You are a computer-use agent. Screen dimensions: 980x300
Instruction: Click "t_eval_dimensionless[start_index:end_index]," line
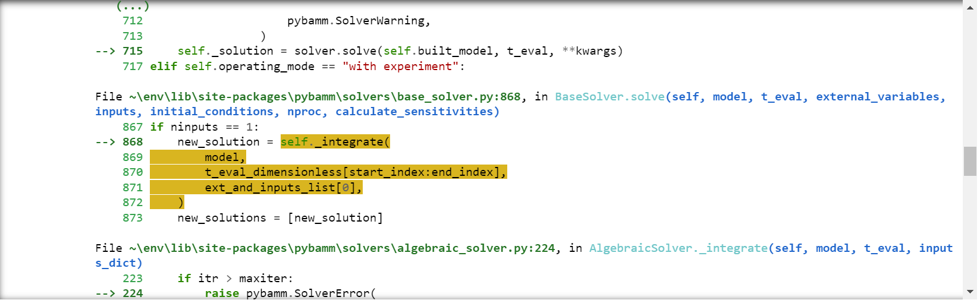[356, 172]
